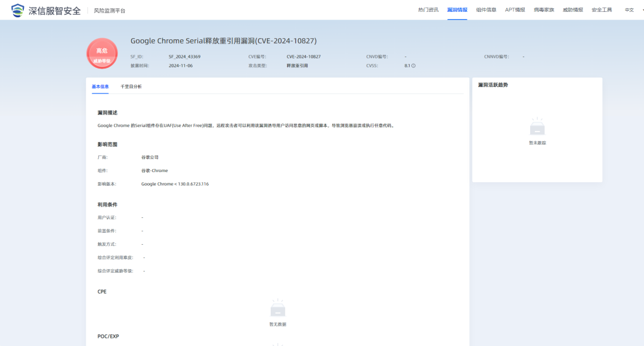Switch to the 基本信息 tab
Viewport: 644px width, 346px height.
[100, 86]
